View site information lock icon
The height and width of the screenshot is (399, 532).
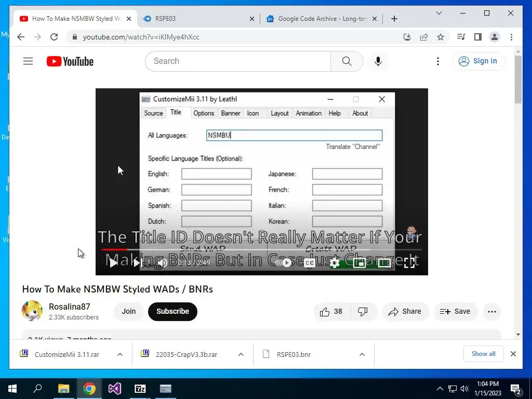[x=75, y=37]
